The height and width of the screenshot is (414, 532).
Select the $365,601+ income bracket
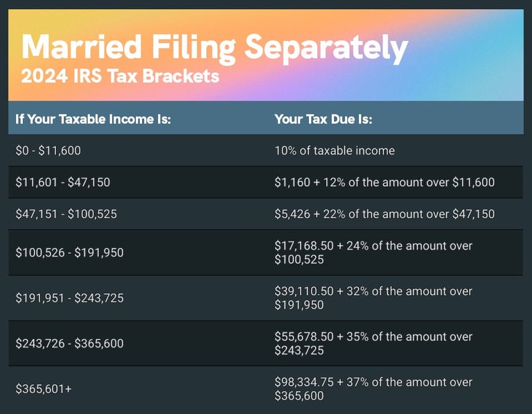point(44,389)
